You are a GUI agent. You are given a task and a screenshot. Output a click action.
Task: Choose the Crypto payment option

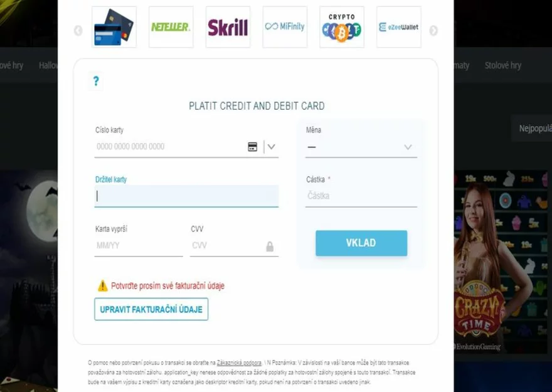point(342,27)
